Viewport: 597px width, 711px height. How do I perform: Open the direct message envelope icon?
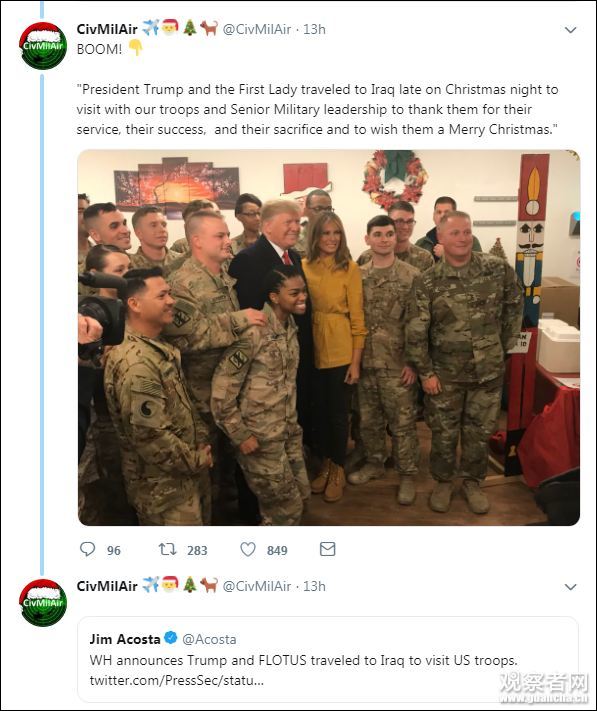(327, 549)
